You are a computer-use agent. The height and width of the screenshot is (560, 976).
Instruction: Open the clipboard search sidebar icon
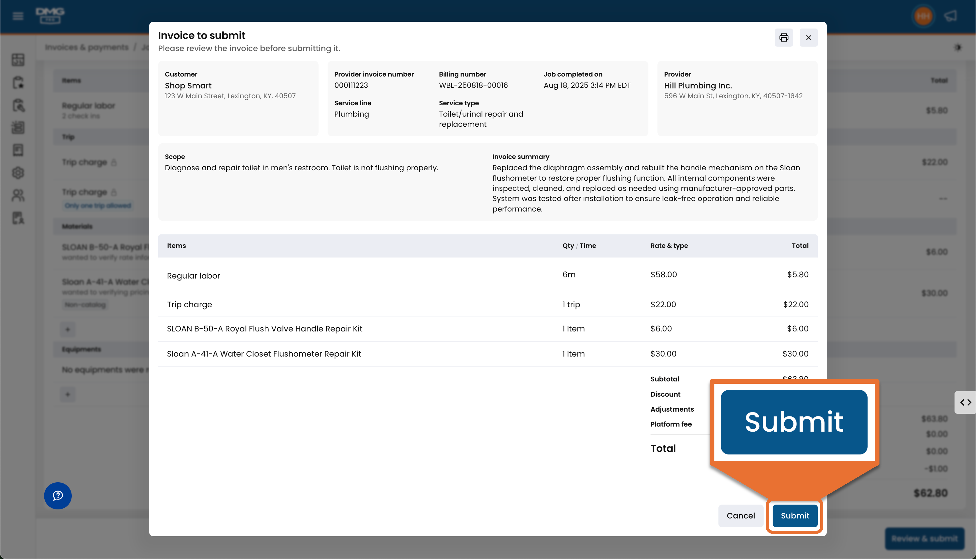pyautogui.click(x=18, y=105)
